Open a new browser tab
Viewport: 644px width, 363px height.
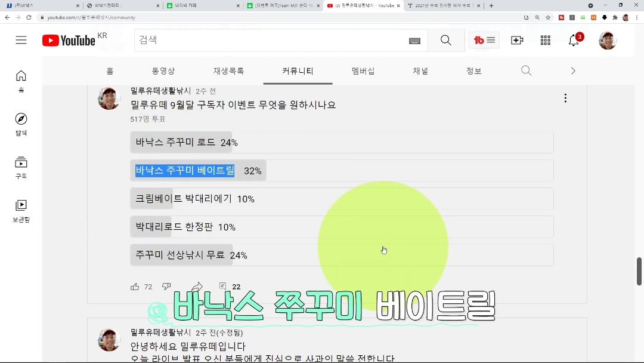(x=491, y=5)
